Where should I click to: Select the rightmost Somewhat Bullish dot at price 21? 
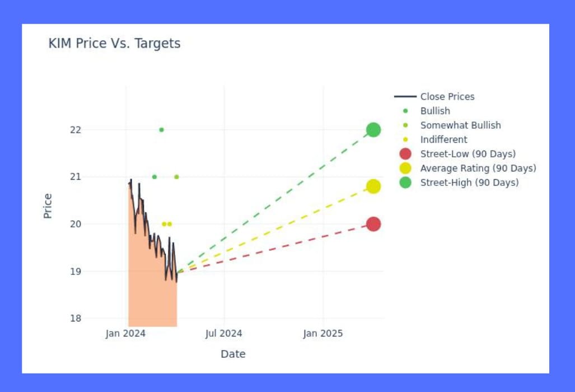(176, 177)
